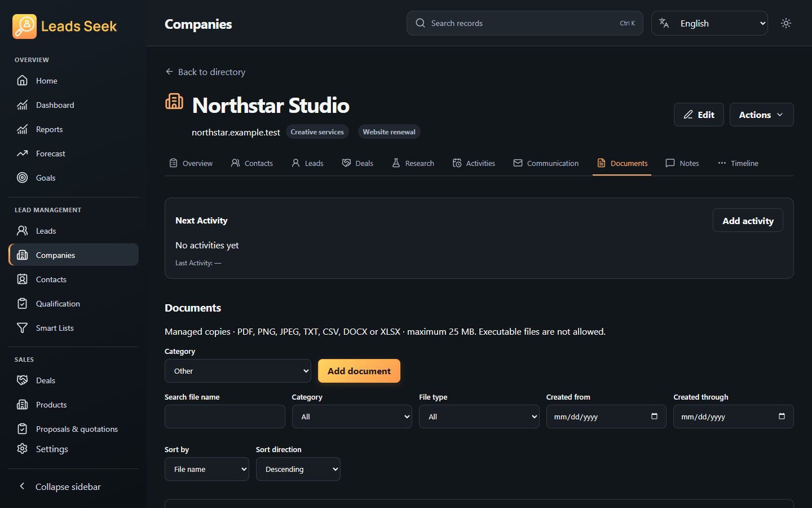812x508 pixels.
Task: Open Settings in the sidebar
Action: [73, 449]
